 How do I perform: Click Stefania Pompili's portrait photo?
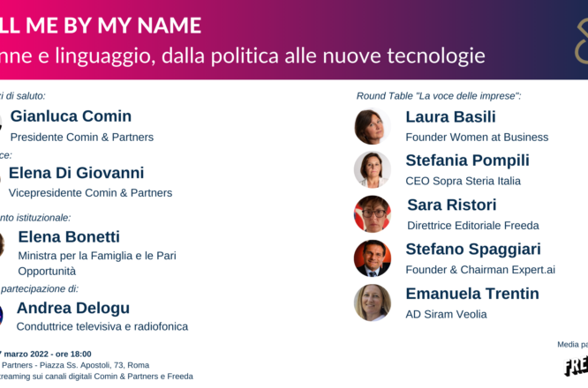(x=373, y=169)
